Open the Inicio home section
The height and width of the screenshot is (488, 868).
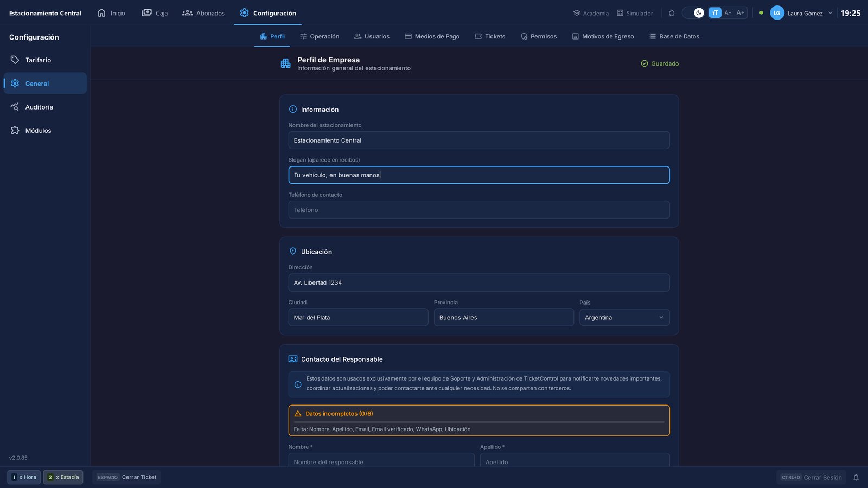click(111, 13)
